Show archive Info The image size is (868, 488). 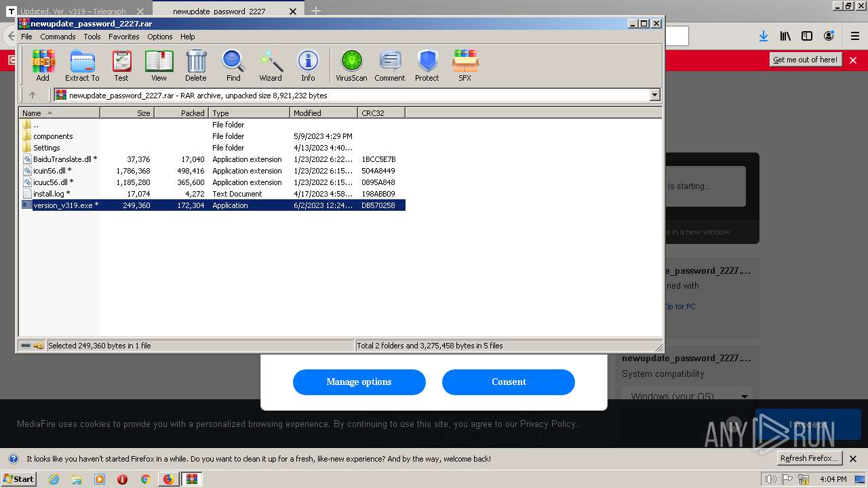point(308,66)
